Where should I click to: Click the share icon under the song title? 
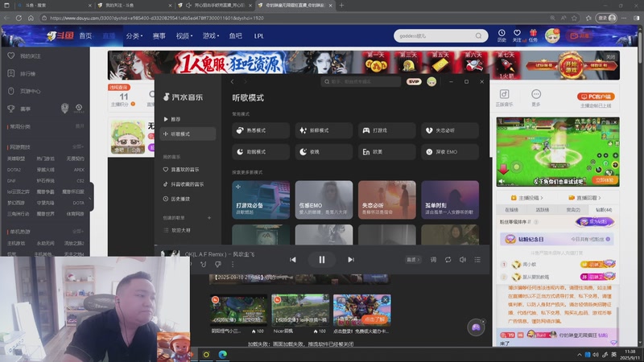[204, 265]
